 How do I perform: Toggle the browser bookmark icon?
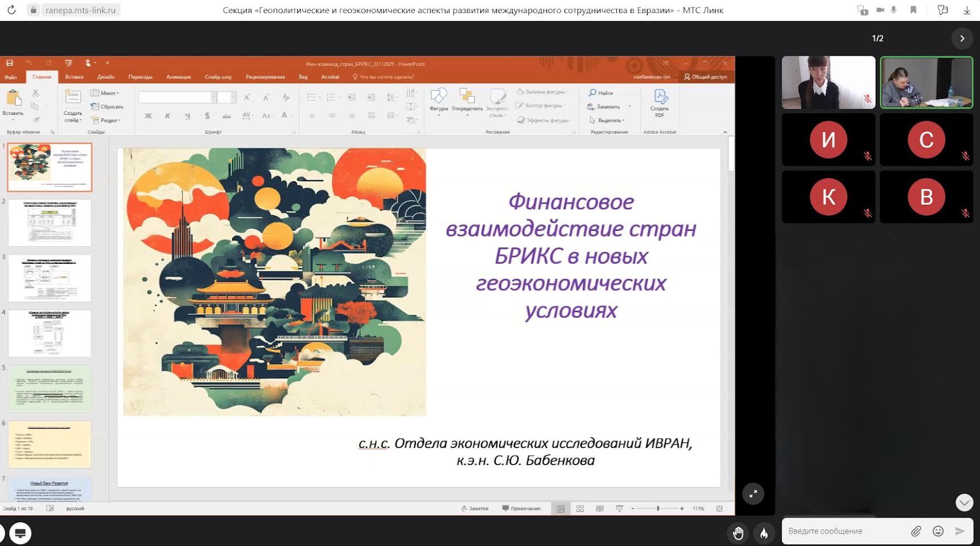coord(913,10)
